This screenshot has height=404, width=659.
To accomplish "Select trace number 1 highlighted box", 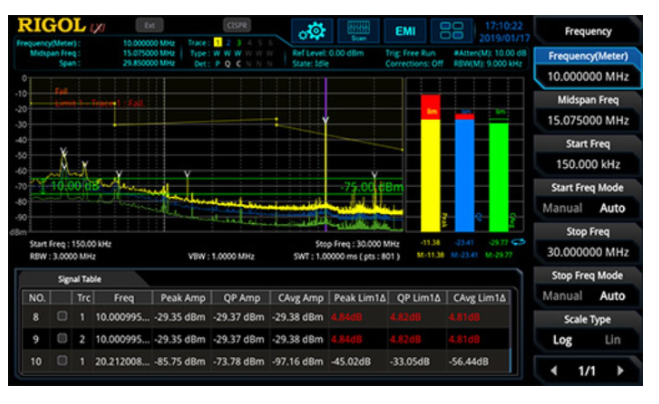I will (x=218, y=42).
